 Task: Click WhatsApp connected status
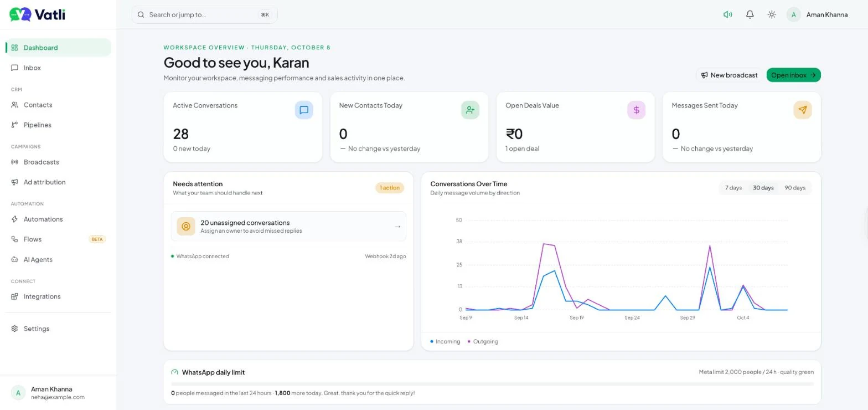(x=200, y=256)
